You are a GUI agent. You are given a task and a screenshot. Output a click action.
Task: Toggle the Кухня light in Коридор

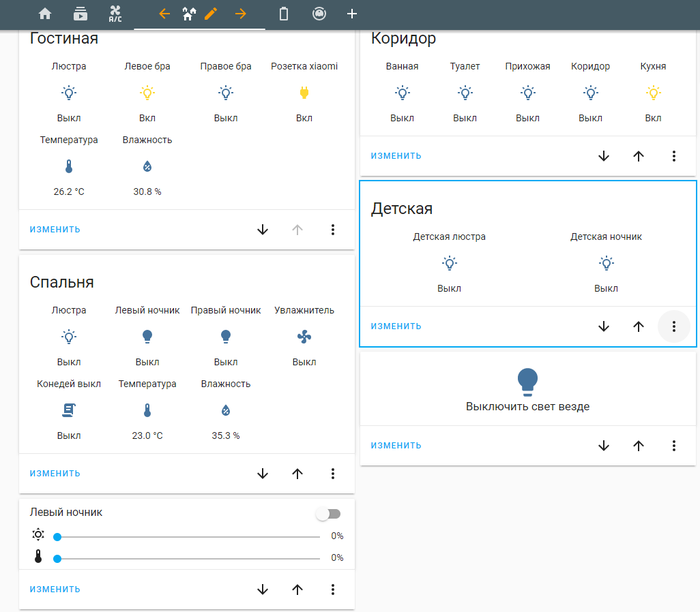click(x=653, y=93)
